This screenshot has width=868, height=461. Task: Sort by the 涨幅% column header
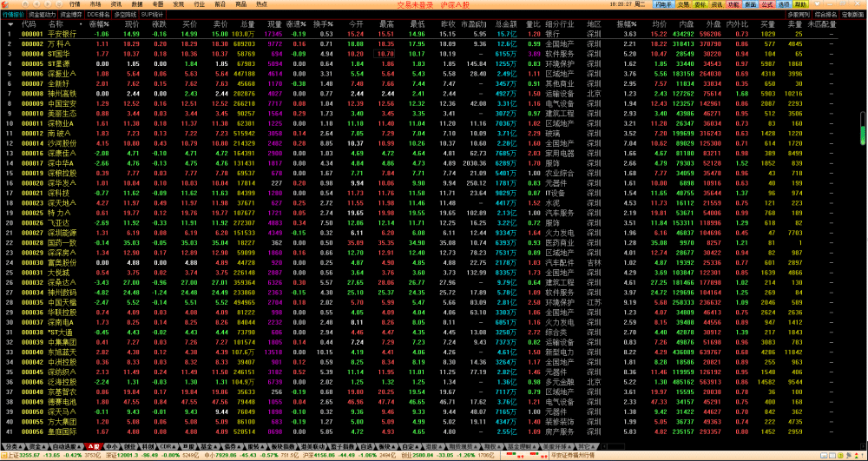99,24
